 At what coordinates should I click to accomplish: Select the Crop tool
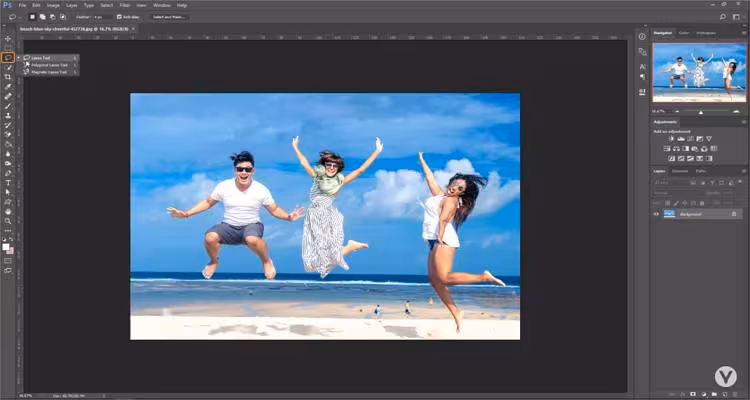tap(8, 77)
